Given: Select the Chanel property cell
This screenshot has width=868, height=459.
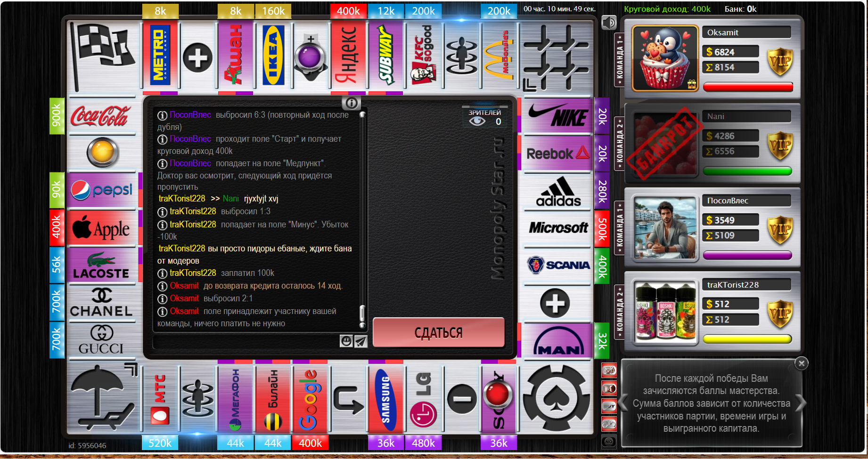Looking at the screenshot, I should [102, 303].
